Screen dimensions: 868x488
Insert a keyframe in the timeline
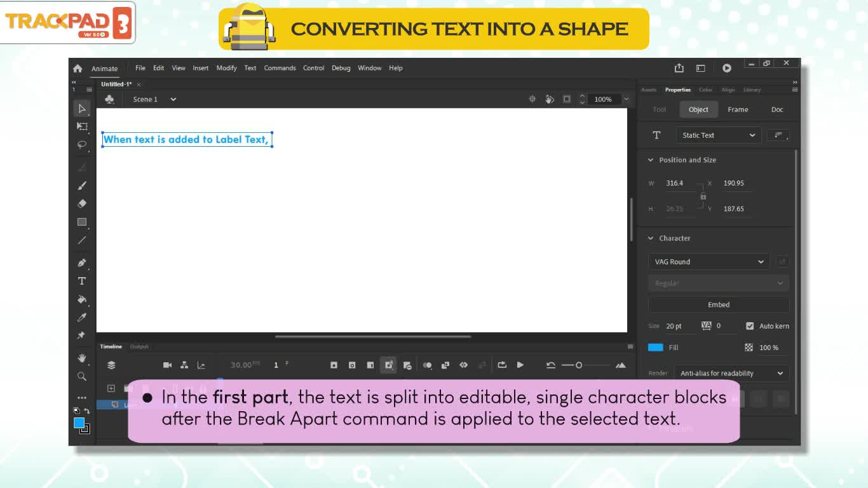coord(334,365)
